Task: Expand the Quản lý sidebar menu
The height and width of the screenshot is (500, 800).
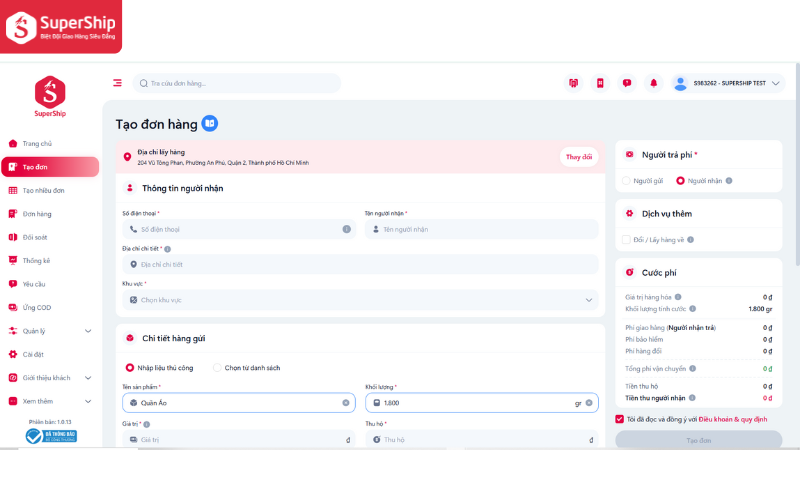Action: 49,331
